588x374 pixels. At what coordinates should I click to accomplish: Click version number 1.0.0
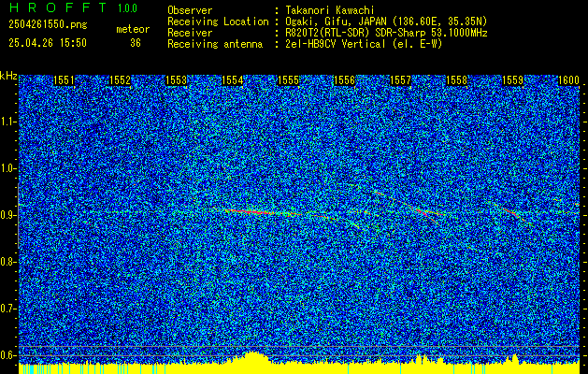click(127, 8)
